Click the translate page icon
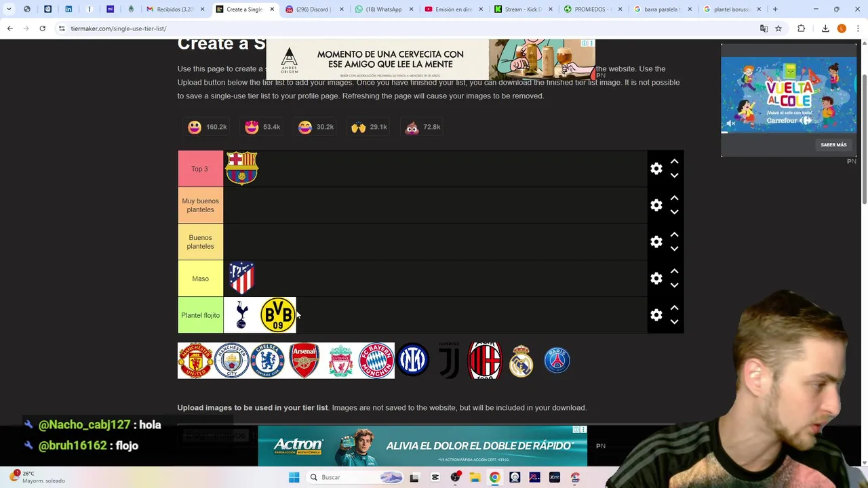 [764, 28]
